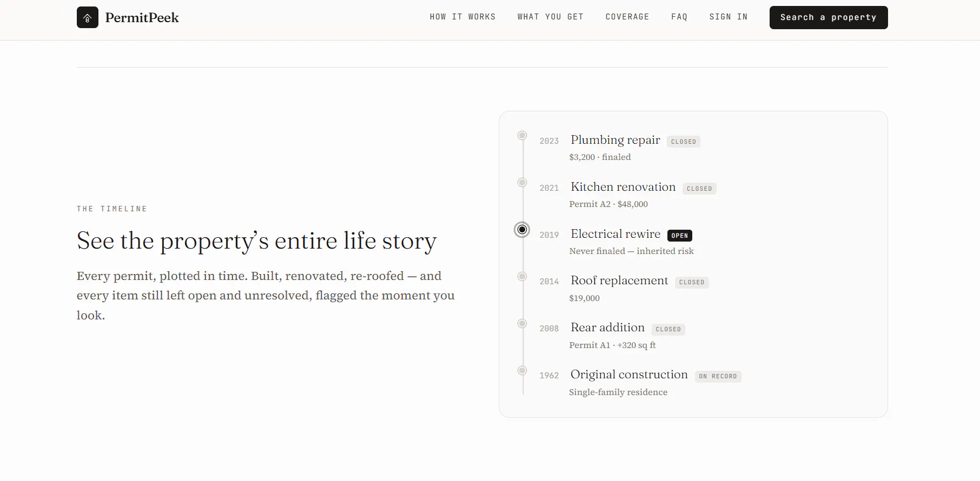The image size is (980, 481).
Task: Click the year 2019 label
Action: [549, 235]
